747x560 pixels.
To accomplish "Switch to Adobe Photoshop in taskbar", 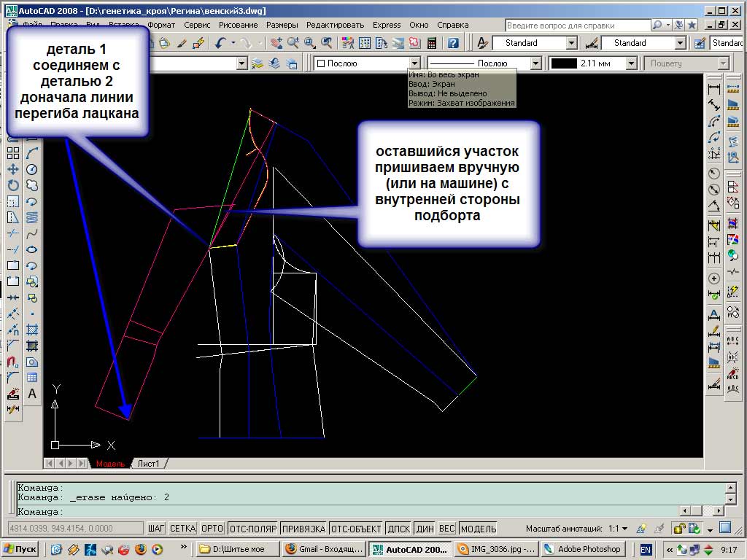I will pyautogui.click(x=584, y=549).
